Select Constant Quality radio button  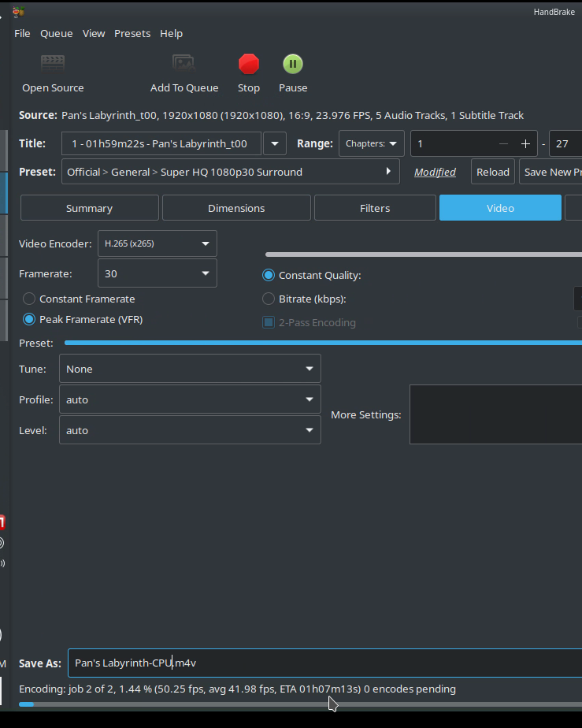point(269,275)
